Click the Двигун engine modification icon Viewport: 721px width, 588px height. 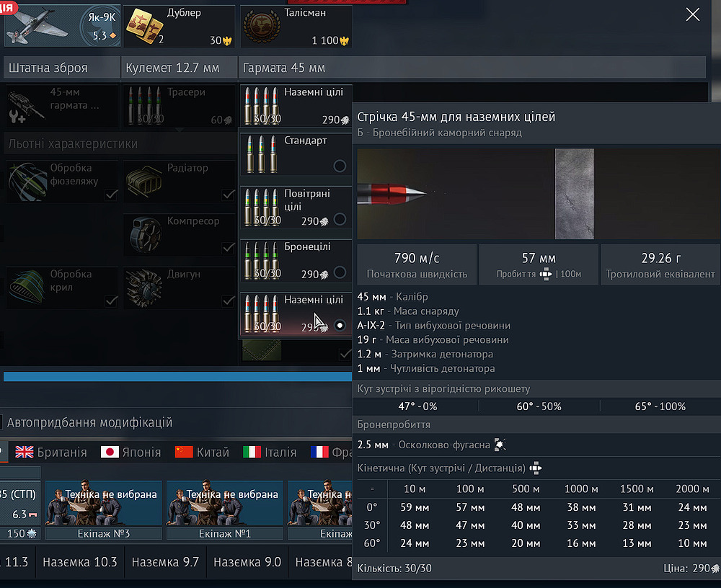point(144,288)
